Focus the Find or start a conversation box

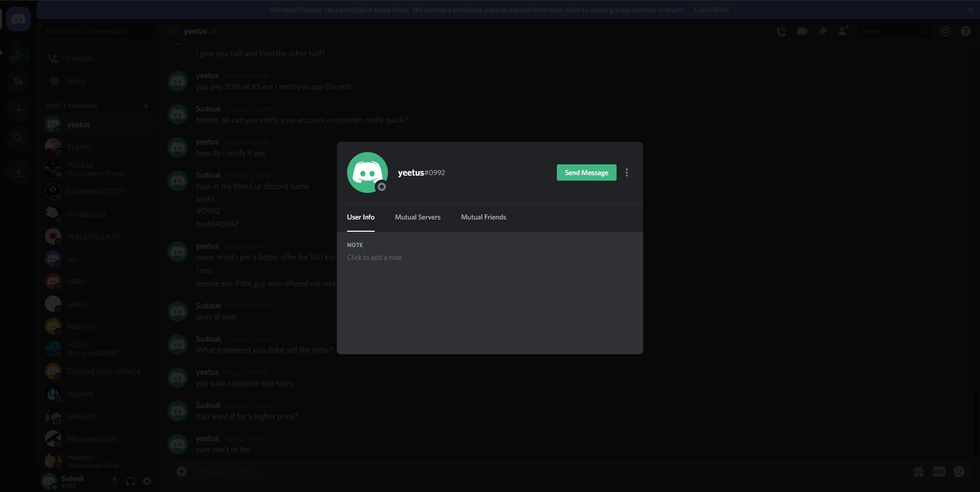pos(98,31)
